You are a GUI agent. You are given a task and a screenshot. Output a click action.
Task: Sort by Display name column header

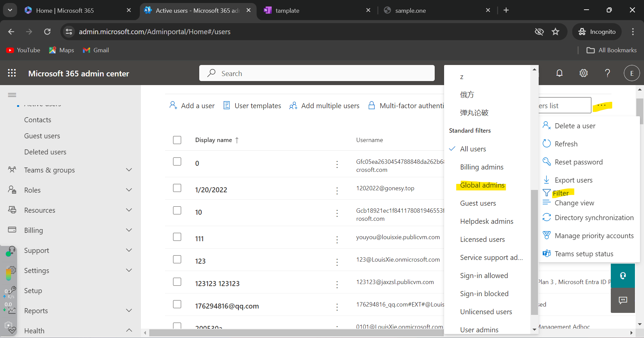point(217,140)
